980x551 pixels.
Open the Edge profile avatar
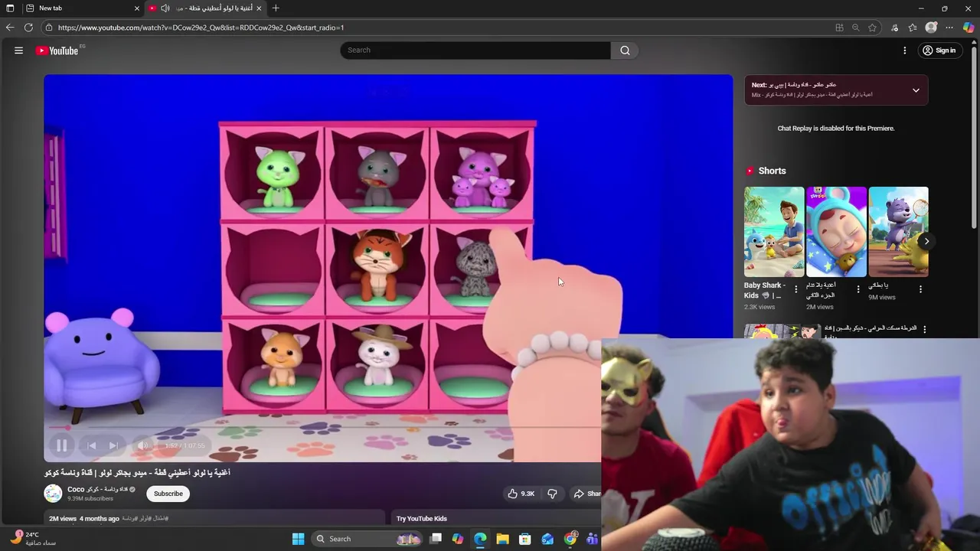(x=931, y=28)
